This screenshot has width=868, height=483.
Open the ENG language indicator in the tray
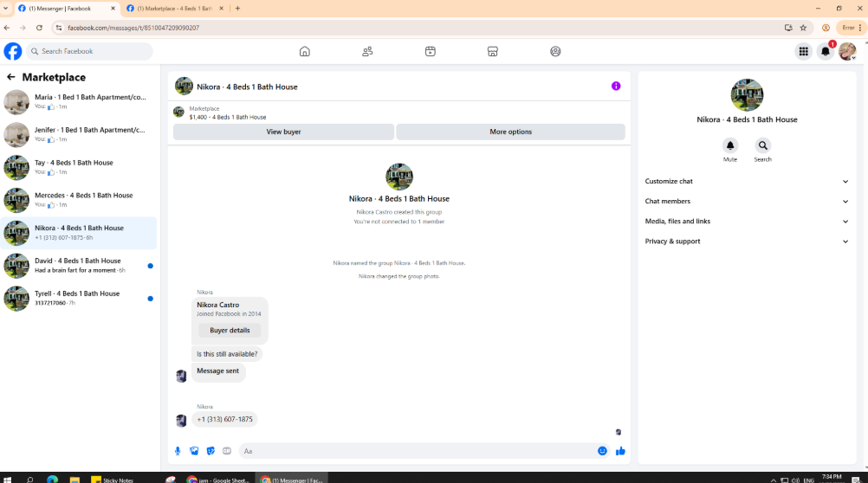point(809,480)
